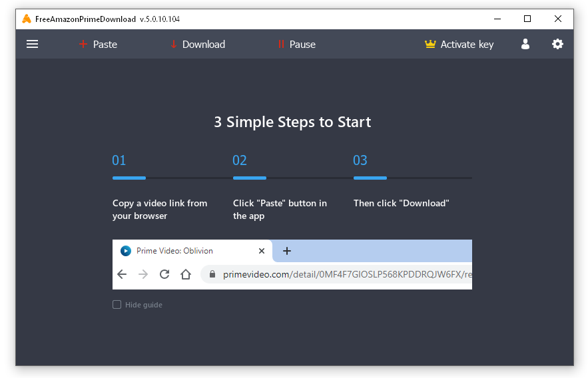Click step number 02
This screenshot has height=378, width=588.
click(240, 160)
